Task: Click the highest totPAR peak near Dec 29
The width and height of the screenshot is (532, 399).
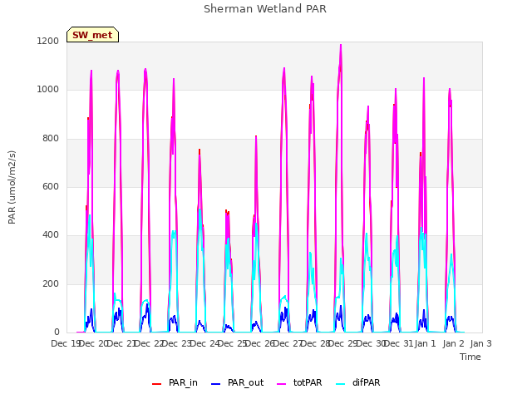Action: pyautogui.click(x=341, y=45)
